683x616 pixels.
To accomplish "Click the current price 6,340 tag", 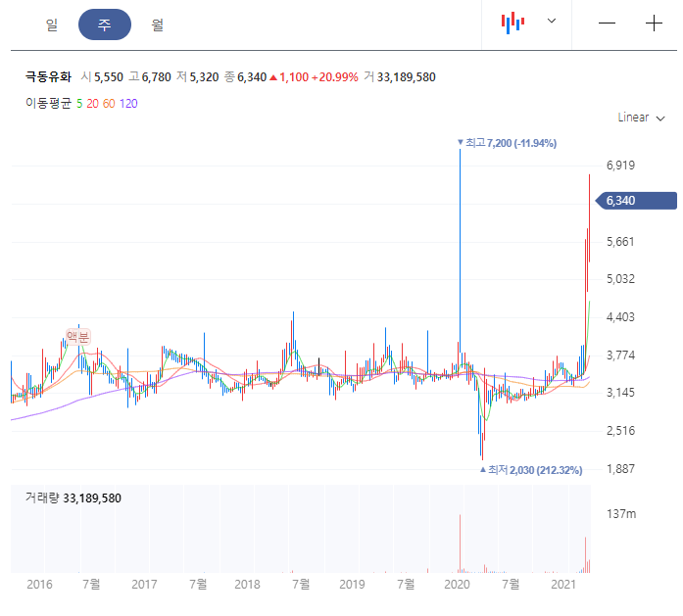I will point(636,201).
